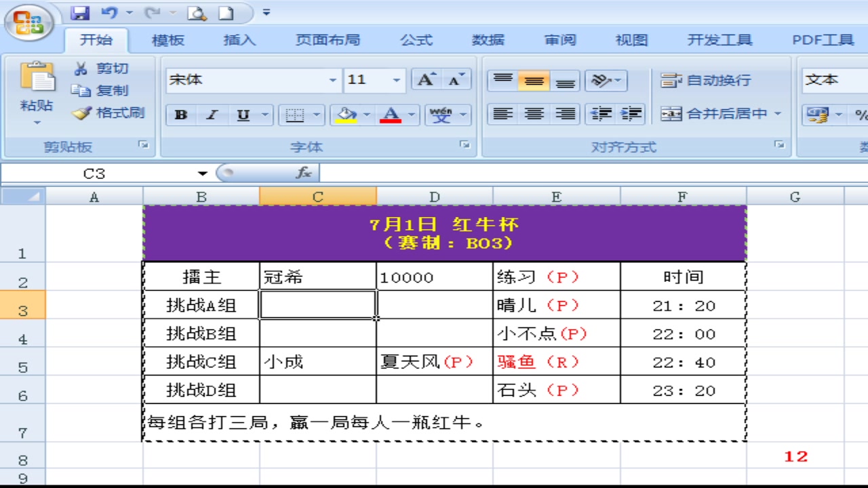Save the workbook using the floppy disk icon
868x488 pixels.
[x=80, y=13]
